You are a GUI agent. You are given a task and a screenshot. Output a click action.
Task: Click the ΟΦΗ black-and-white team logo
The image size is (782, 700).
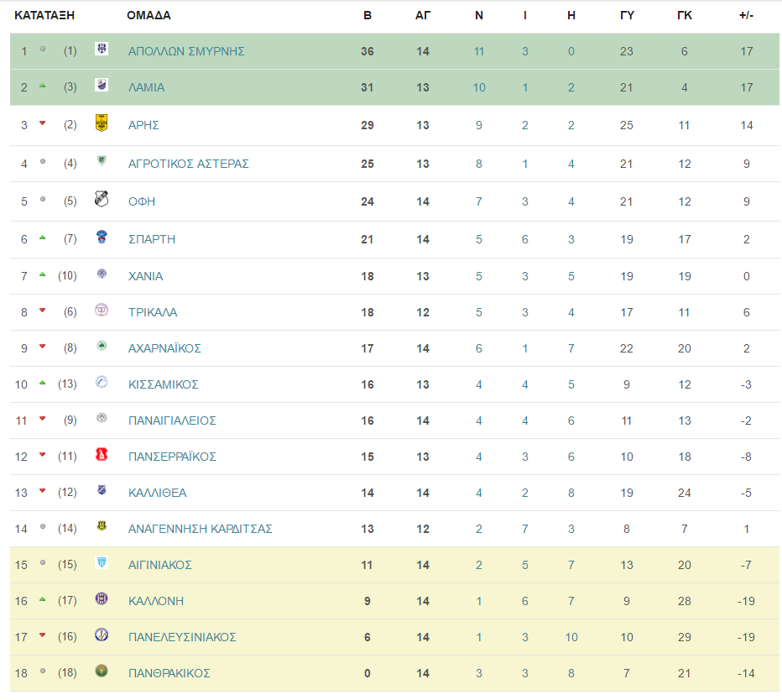tap(102, 199)
